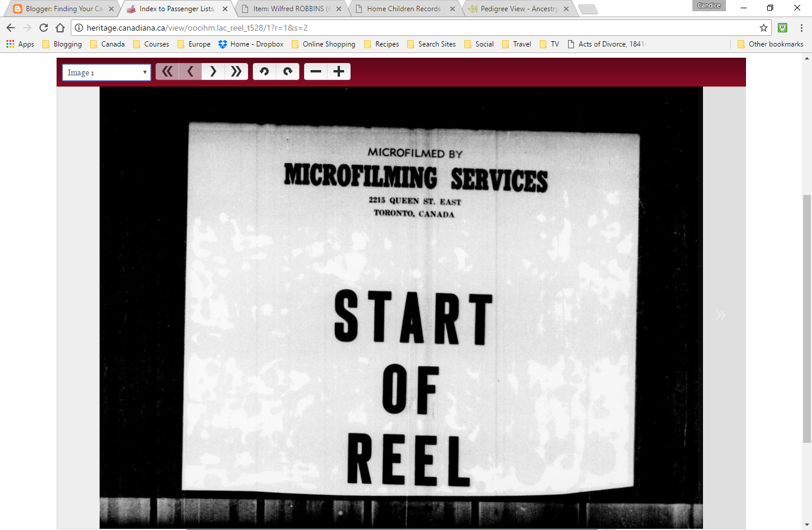Image resolution: width=812 pixels, height=530 pixels.
Task: Switch to the Home Children Records tab
Action: (x=404, y=9)
